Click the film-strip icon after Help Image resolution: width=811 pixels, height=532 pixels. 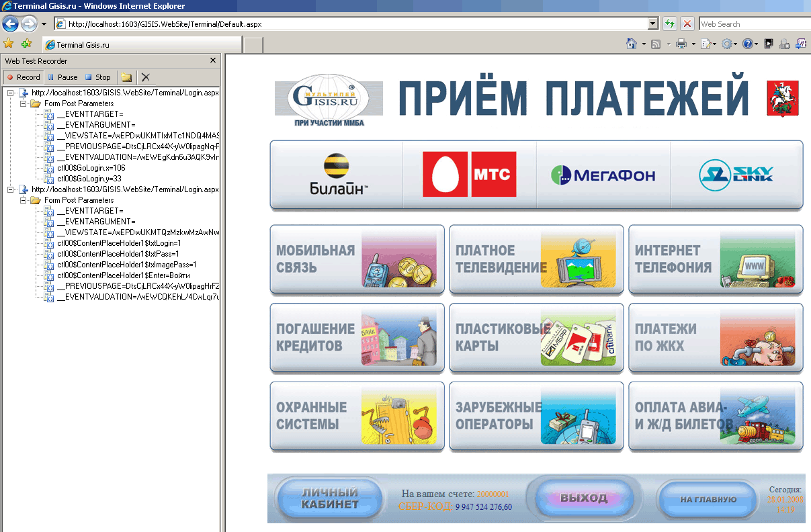769,44
